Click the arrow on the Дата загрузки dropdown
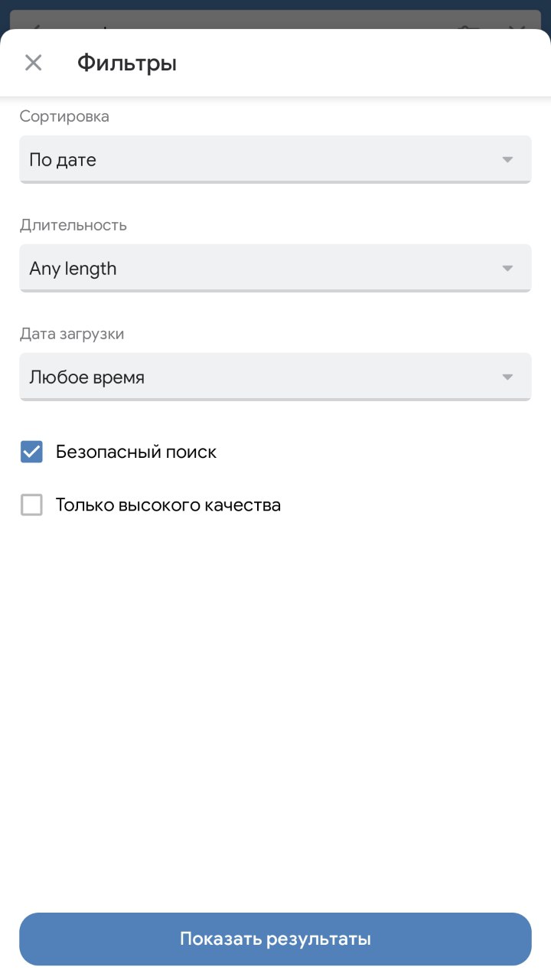The image size is (551, 980). point(507,377)
